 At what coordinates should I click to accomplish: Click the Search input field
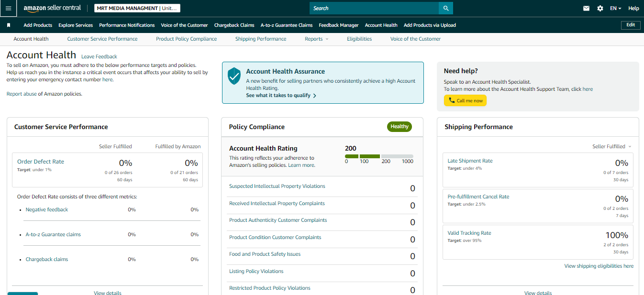click(x=374, y=8)
